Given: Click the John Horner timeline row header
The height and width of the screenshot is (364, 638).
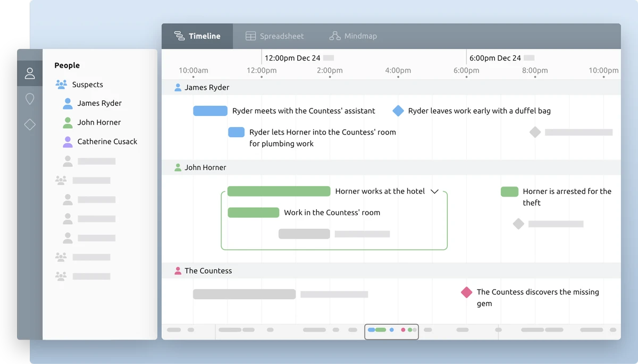Looking at the screenshot, I should pyautogui.click(x=391, y=167).
